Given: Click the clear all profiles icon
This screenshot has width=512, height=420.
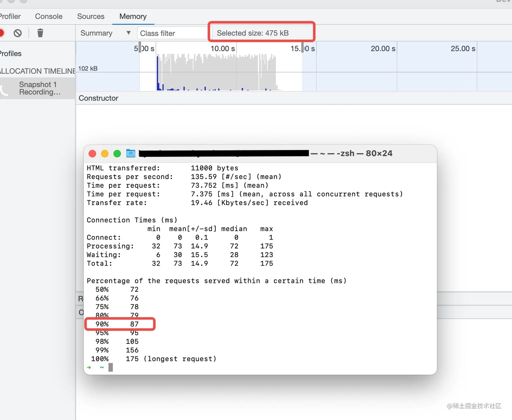Looking at the screenshot, I should click(x=18, y=33).
